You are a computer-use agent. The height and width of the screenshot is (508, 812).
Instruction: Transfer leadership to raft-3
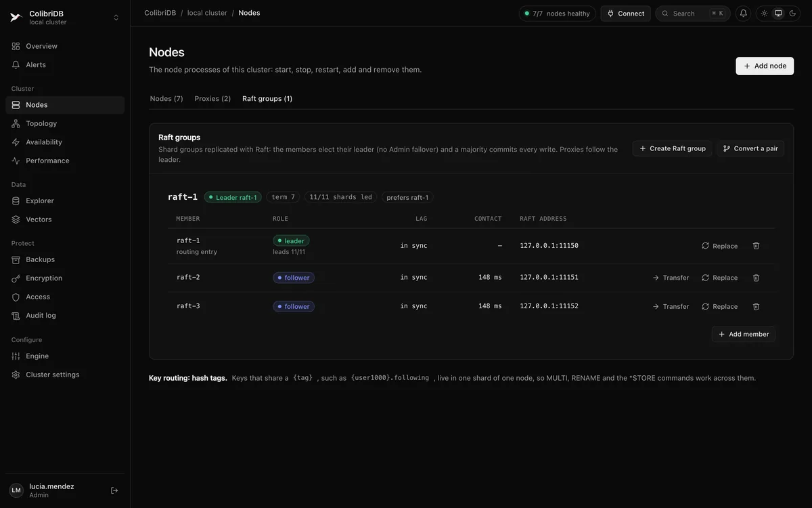(671, 307)
